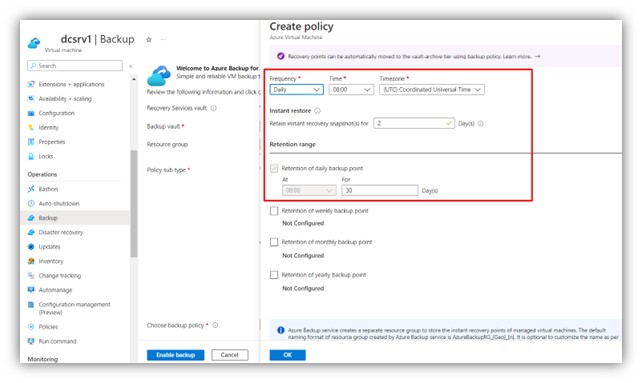Click the instant recovery snapshot retention field
Viewport: 642px width, 383px height.
[414, 123]
